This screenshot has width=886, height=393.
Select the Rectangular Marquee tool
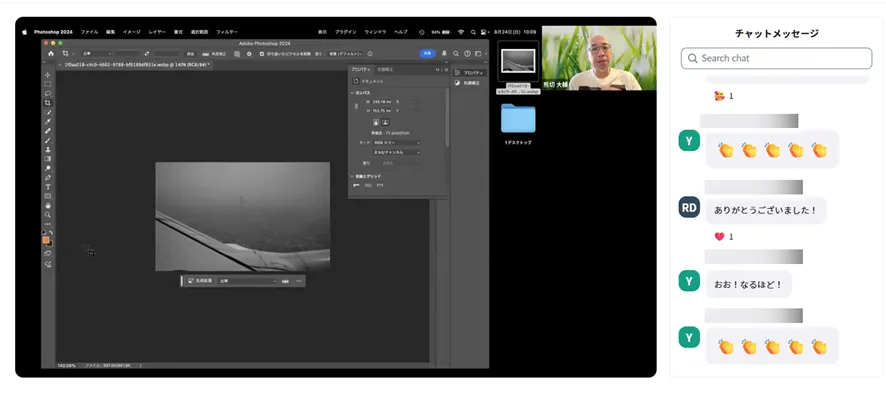(x=47, y=84)
